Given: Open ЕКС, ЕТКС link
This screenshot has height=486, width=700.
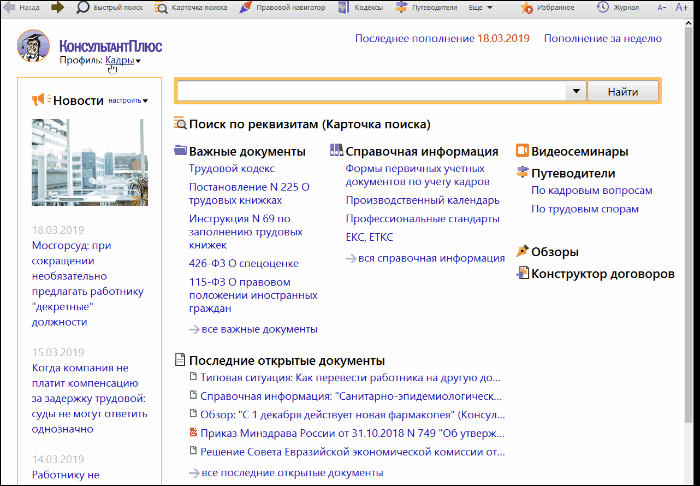Looking at the screenshot, I should [x=369, y=237].
